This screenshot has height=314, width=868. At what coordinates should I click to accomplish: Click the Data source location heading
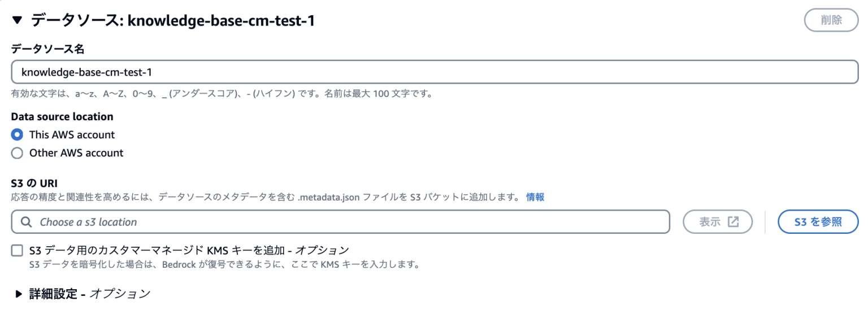click(62, 117)
